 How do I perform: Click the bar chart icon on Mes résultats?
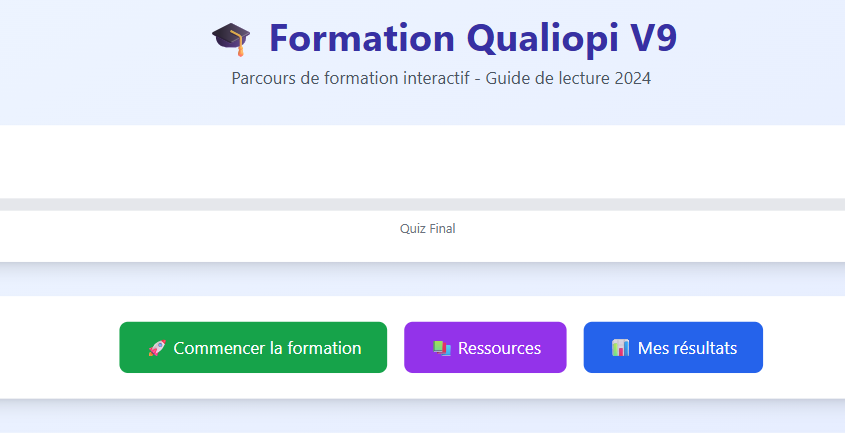[621, 348]
